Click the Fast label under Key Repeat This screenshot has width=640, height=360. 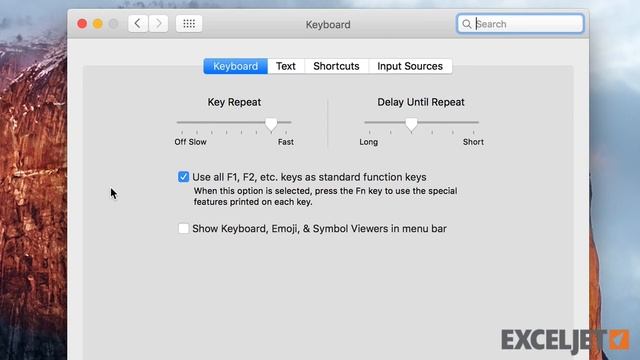[286, 142]
